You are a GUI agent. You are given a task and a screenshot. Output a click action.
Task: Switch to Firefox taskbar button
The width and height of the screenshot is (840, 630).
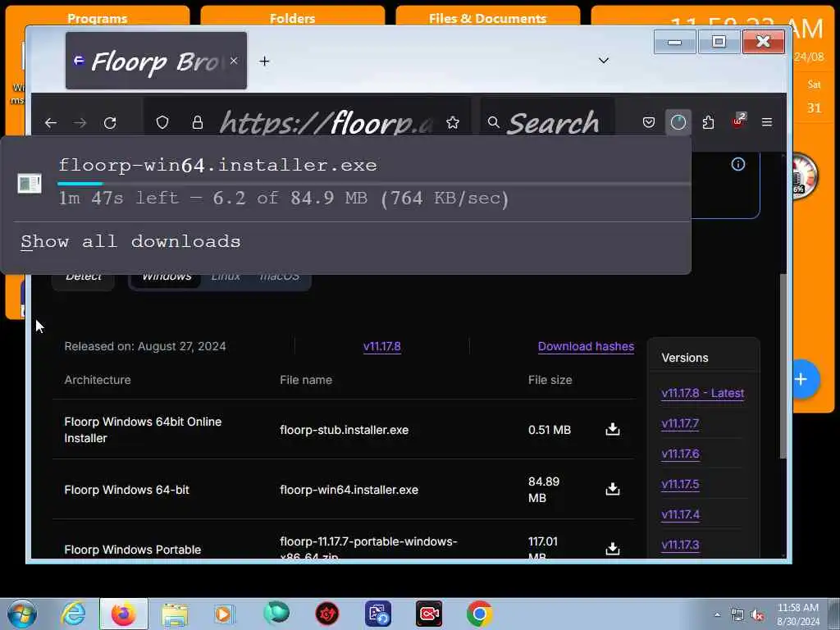click(123, 614)
